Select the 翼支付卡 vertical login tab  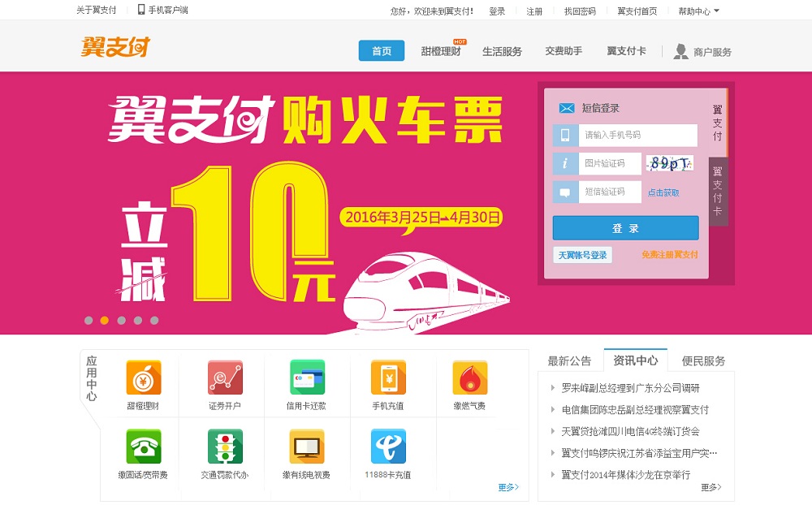pos(718,191)
